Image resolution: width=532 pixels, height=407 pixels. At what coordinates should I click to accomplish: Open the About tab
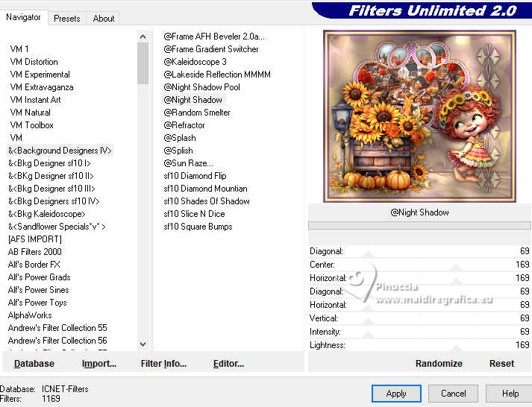pyautogui.click(x=104, y=19)
